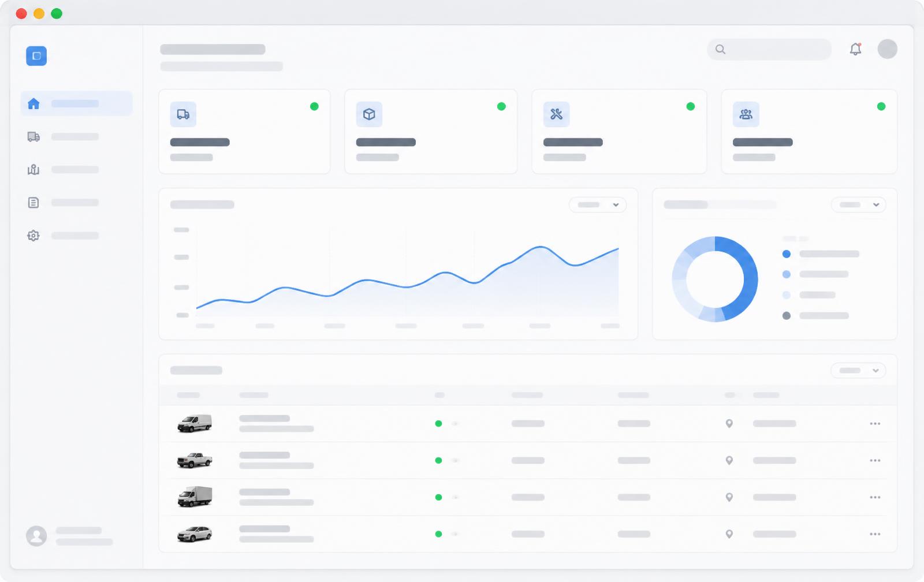Open the home item in sidebar
Viewport: 924px width, 582px height.
coord(76,103)
